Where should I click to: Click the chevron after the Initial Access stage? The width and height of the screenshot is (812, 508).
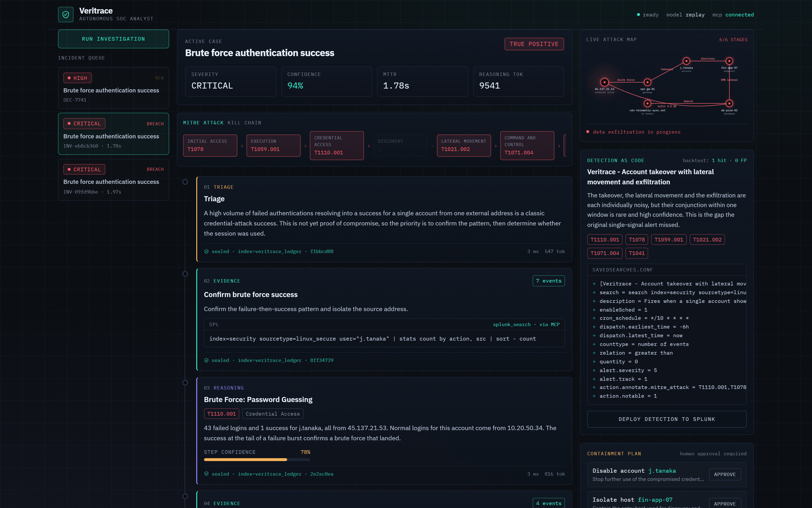(242, 146)
